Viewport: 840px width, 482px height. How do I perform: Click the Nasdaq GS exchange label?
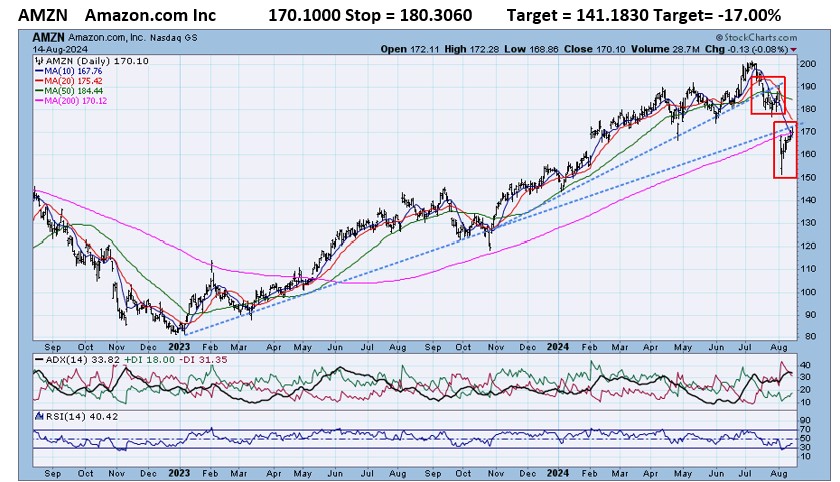(x=173, y=38)
